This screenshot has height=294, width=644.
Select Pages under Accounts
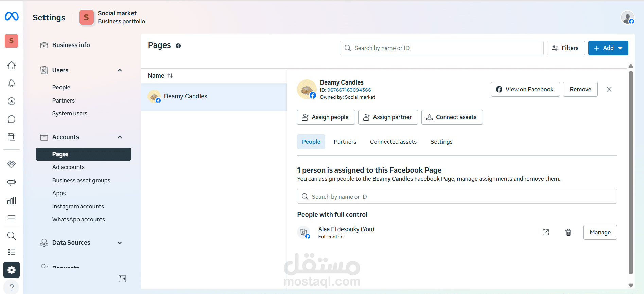point(84,154)
